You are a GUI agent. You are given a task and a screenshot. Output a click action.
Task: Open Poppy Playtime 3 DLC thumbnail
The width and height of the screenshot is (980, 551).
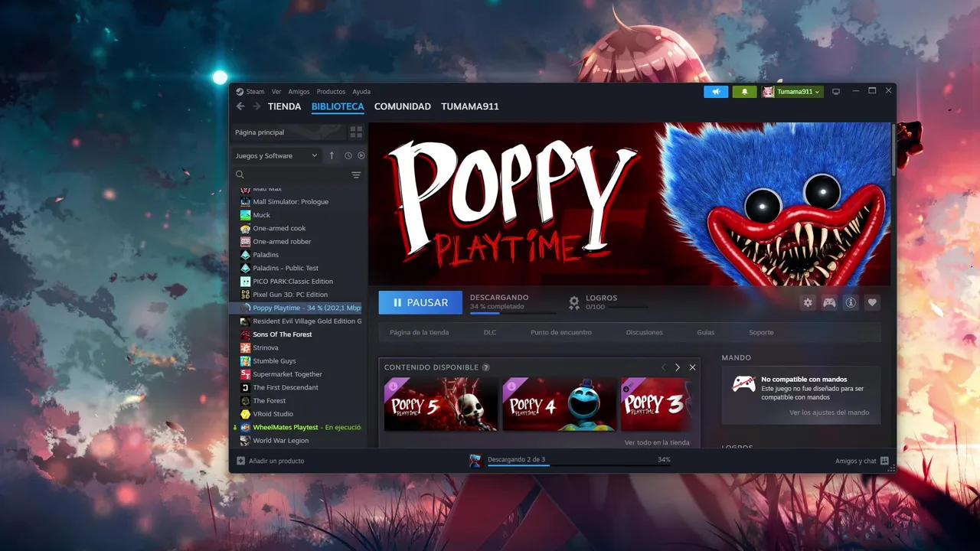point(657,404)
